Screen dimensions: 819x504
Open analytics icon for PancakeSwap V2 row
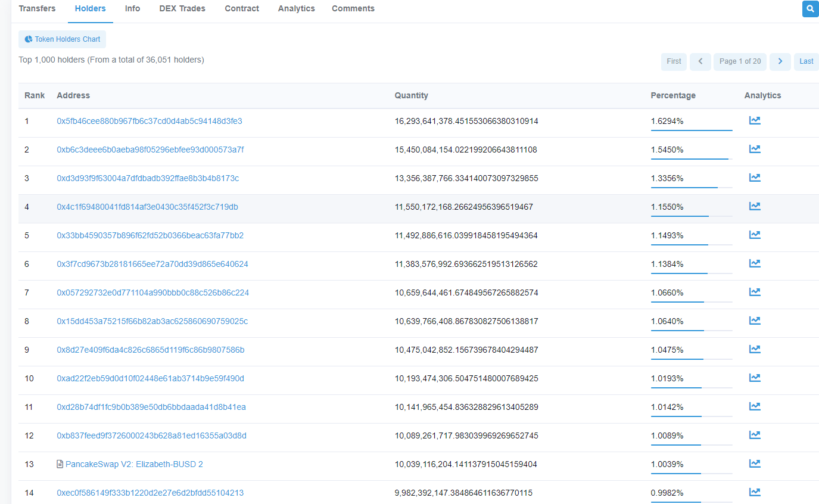754,463
